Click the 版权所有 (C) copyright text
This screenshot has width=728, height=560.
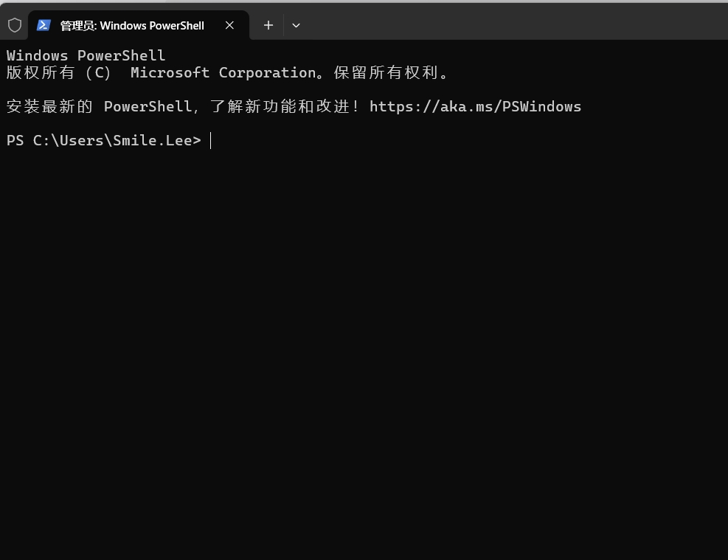(58, 73)
